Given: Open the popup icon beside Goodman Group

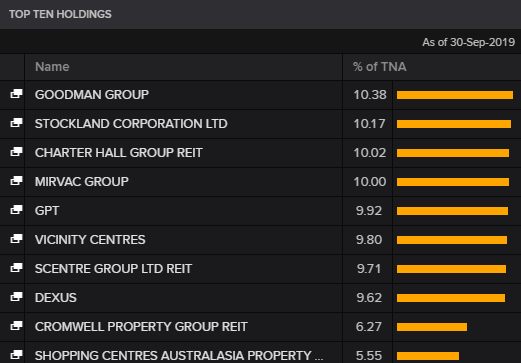Looking at the screenshot, I should 16,94.
